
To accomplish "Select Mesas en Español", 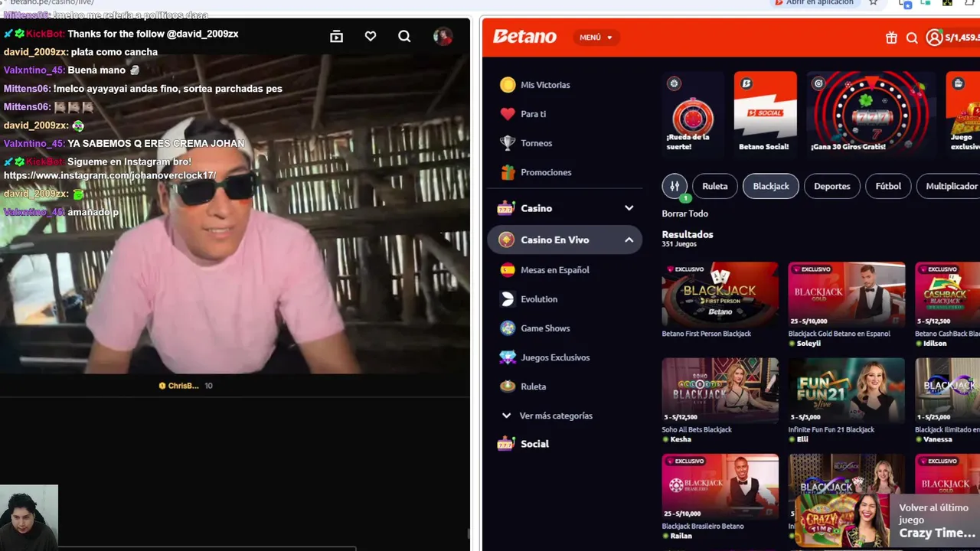I will click(555, 270).
